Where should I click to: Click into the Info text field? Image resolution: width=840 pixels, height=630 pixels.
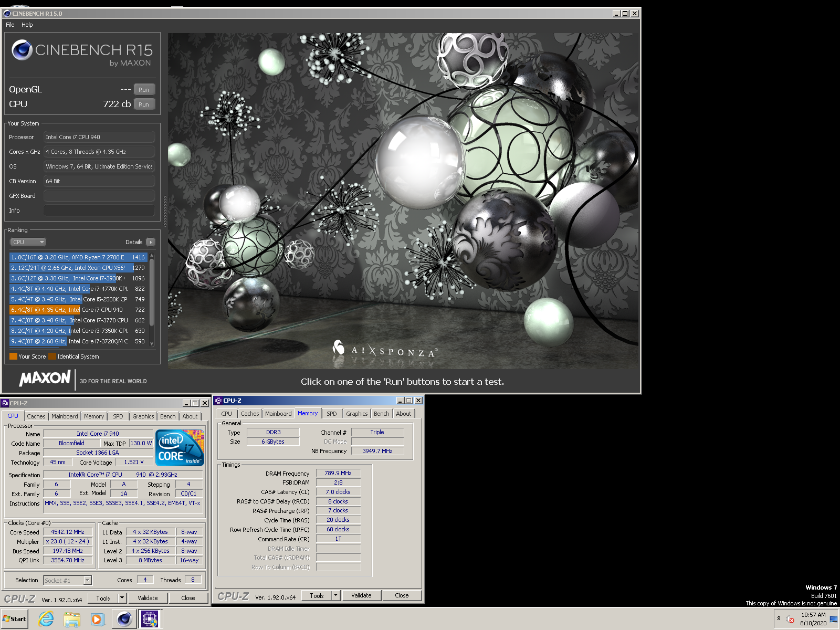point(99,211)
